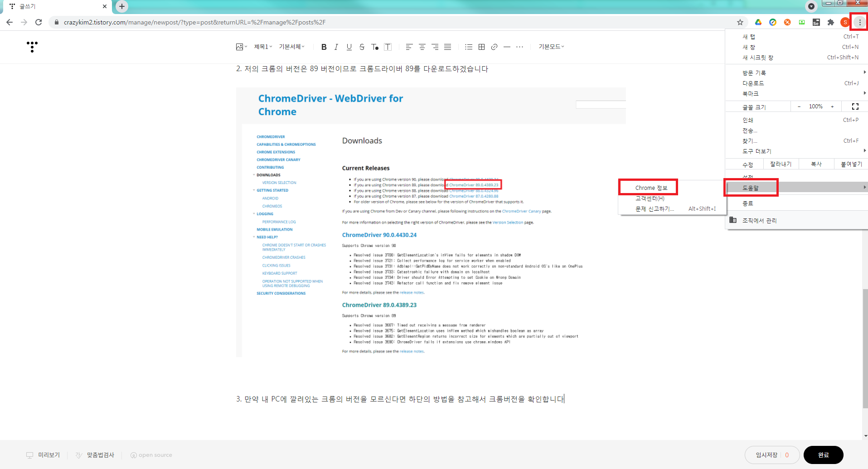Click the Chrome three-dot menu button
This screenshot has width=868, height=469.
coord(860,22)
